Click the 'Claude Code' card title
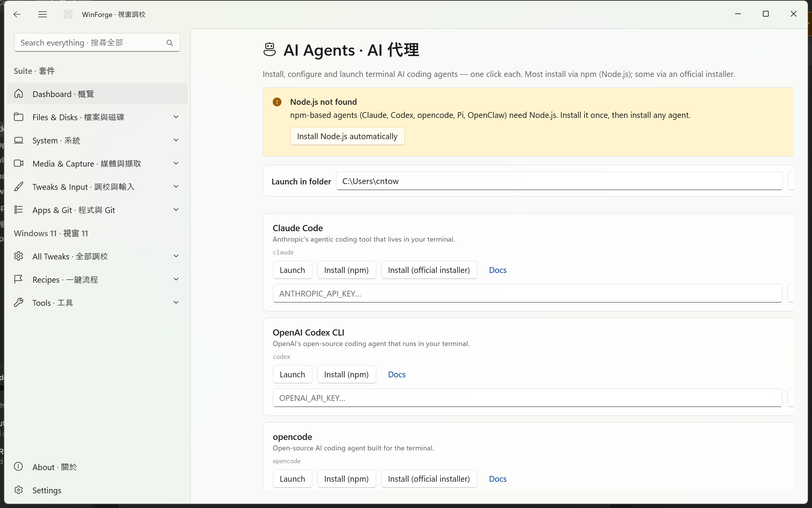Screen dimensions: 812x508 click(298, 228)
